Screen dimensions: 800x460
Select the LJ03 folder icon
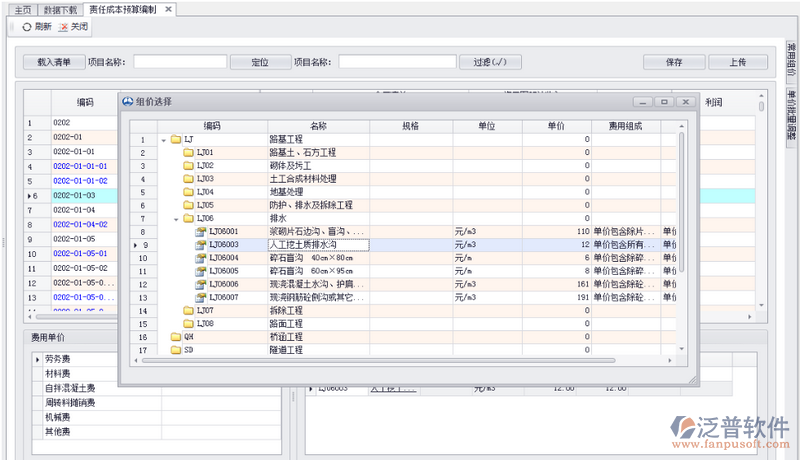coord(188,178)
